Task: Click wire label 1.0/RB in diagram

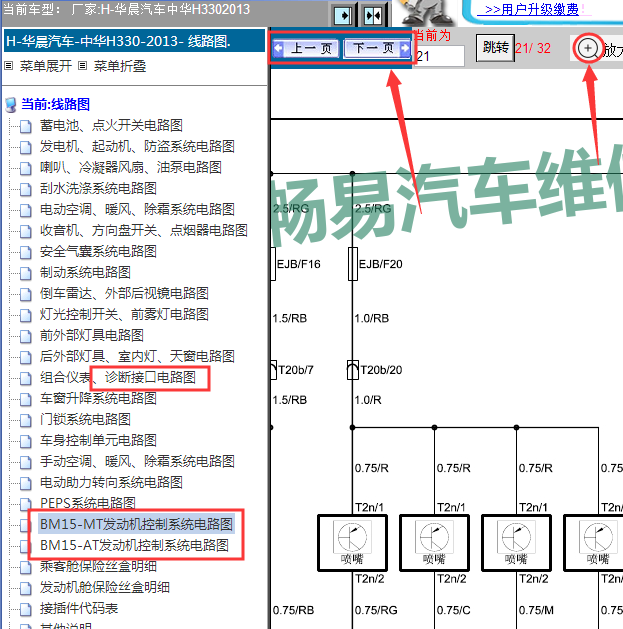Action: [x=371, y=319]
